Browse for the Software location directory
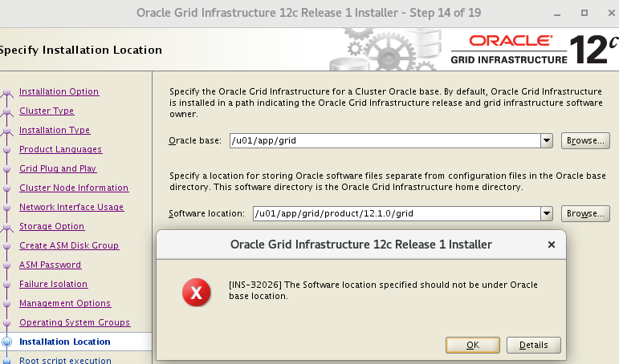 click(584, 213)
